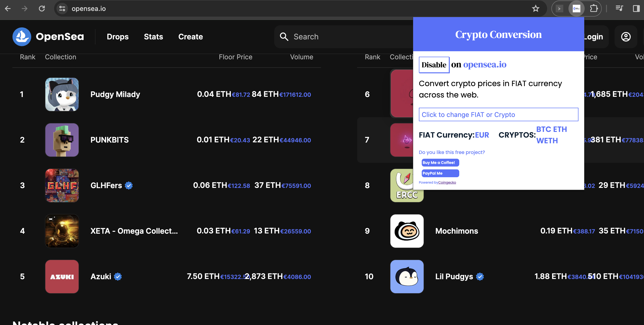The image size is (644, 325).
Task: Reload the opensea.io page
Action: pyautogui.click(x=42, y=9)
